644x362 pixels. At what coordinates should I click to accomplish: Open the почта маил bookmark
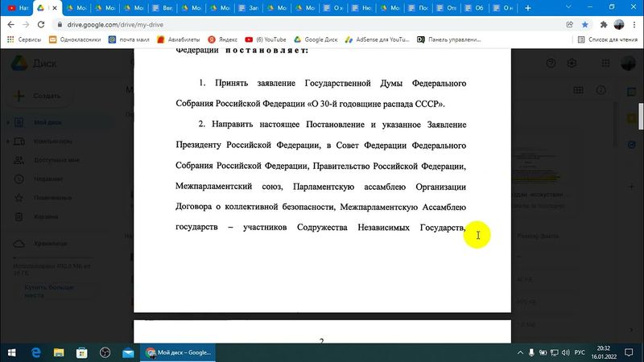click(x=129, y=39)
